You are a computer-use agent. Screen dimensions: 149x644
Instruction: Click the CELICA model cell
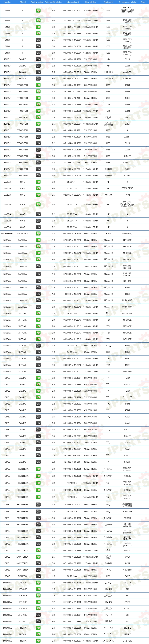[x=22, y=583]
